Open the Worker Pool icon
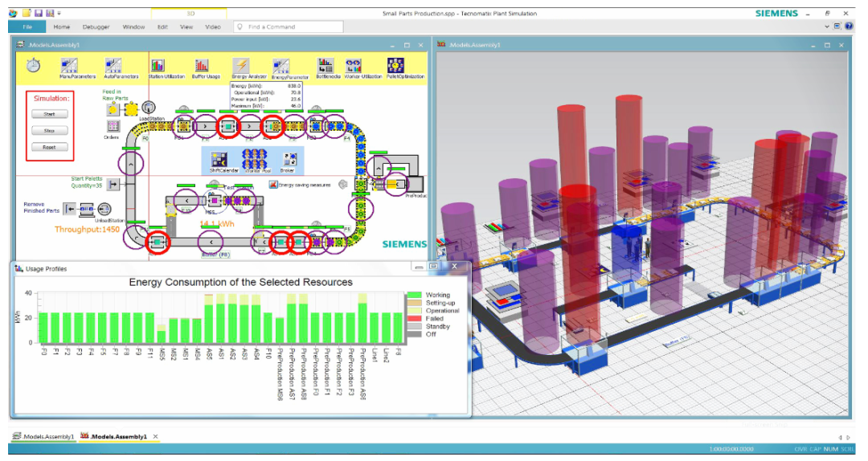This screenshot has width=868, height=461. pos(255,159)
